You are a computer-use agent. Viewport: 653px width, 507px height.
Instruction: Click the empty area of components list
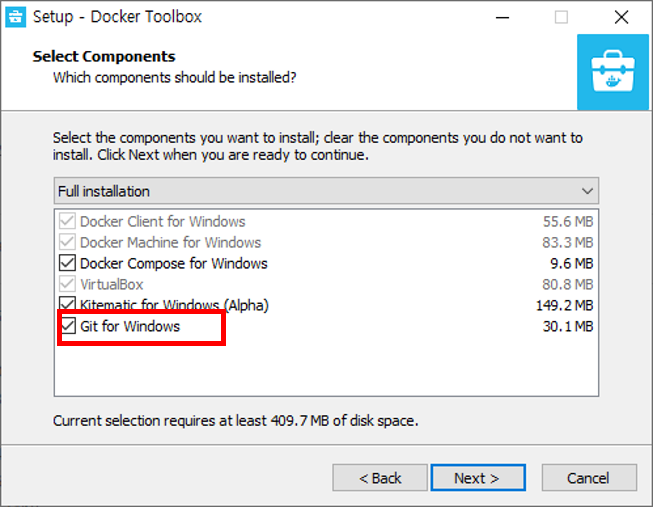326,366
